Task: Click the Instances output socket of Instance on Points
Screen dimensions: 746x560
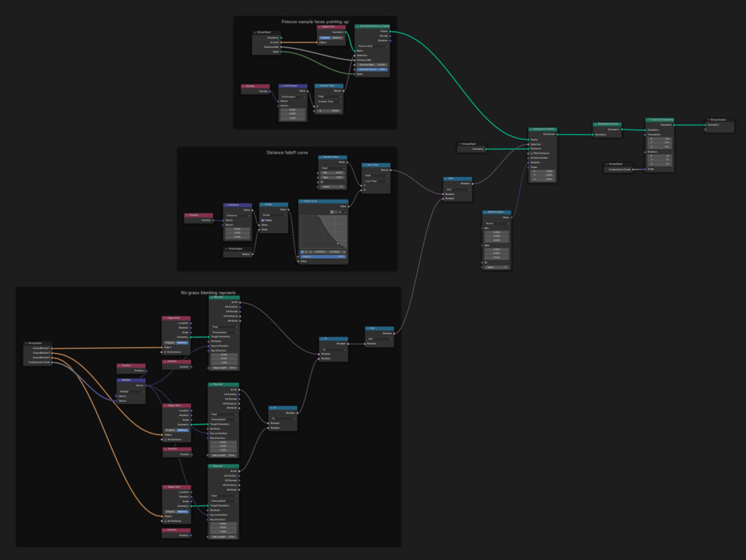Action: pyautogui.click(x=557, y=134)
